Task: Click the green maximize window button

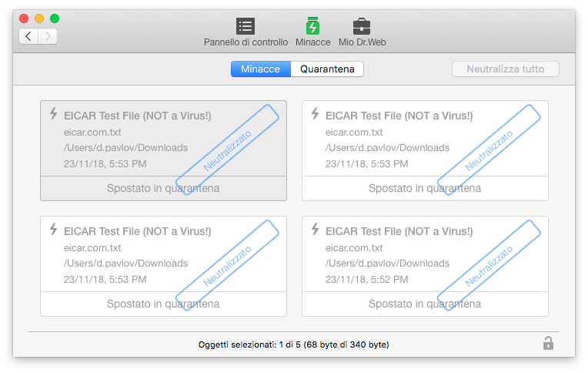Action: coord(55,18)
